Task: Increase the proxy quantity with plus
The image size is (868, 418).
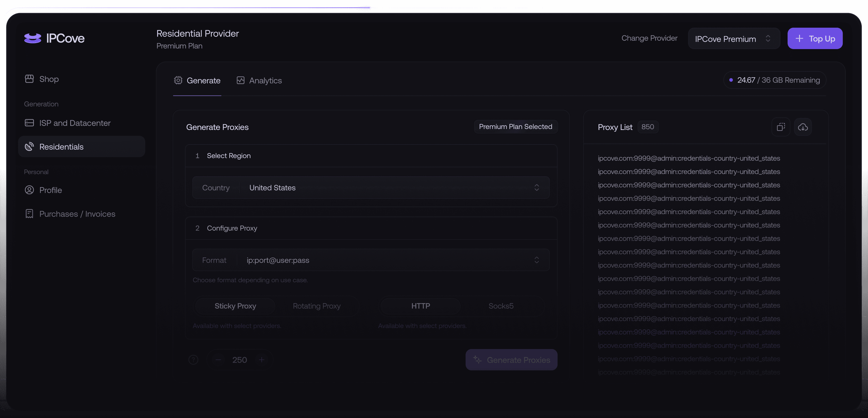Action: [x=261, y=360]
